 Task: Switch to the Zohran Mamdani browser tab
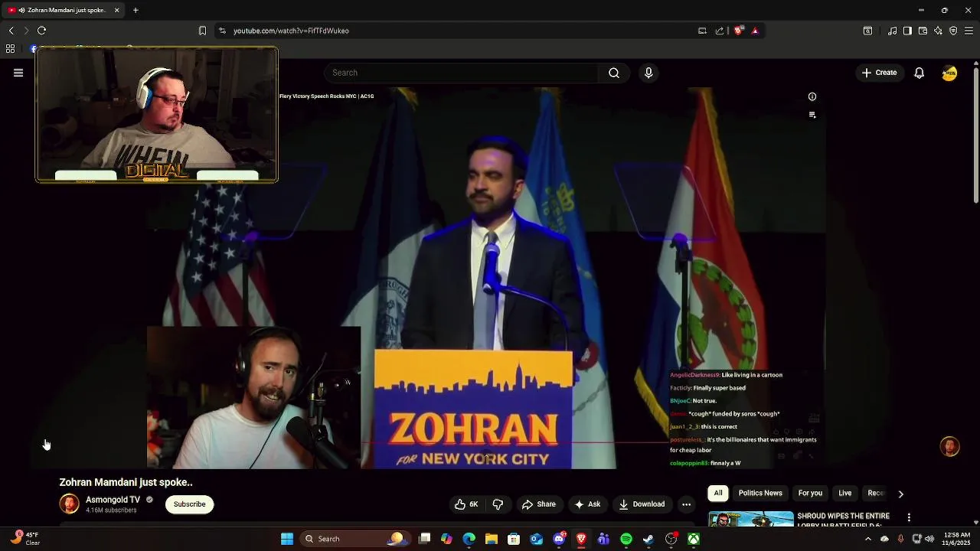coord(64,10)
